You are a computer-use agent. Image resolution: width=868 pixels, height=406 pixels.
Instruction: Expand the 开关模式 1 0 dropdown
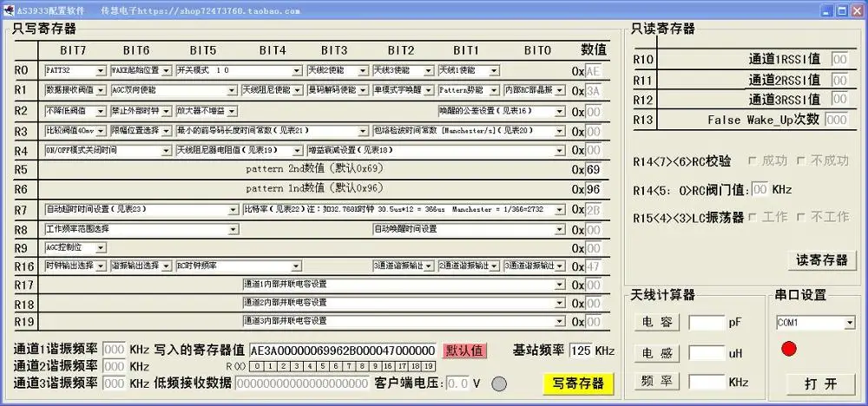click(x=240, y=71)
